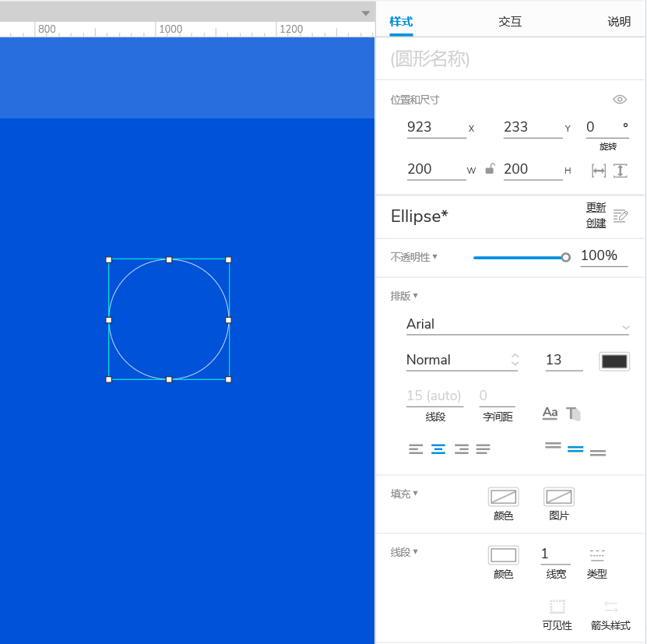The height and width of the screenshot is (644, 647).
Task: Expand the 不透明性 dropdown arrow
Action: tap(435, 256)
